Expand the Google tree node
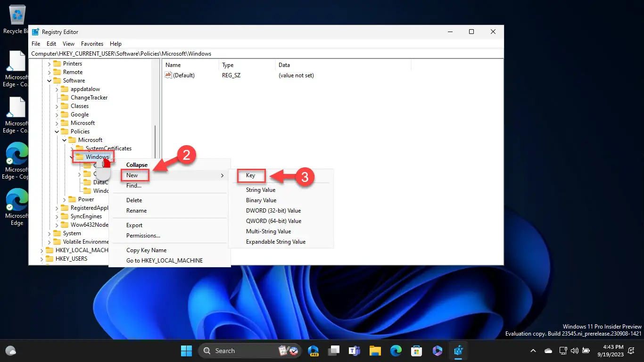The height and width of the screenshot is (362, 644). pyautogui.click(x=57, y=115)
